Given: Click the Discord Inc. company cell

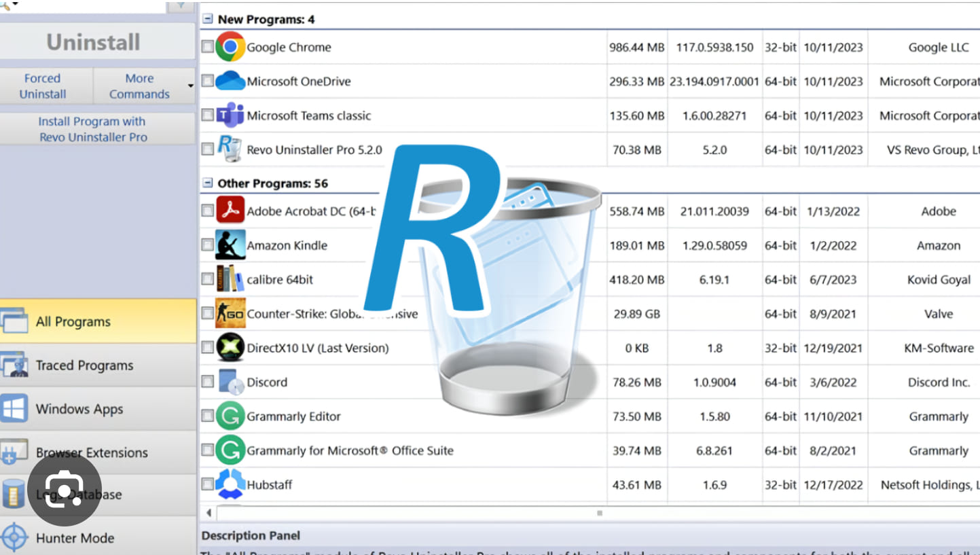Looking at the screenshot, I should (x=939, y=382).
